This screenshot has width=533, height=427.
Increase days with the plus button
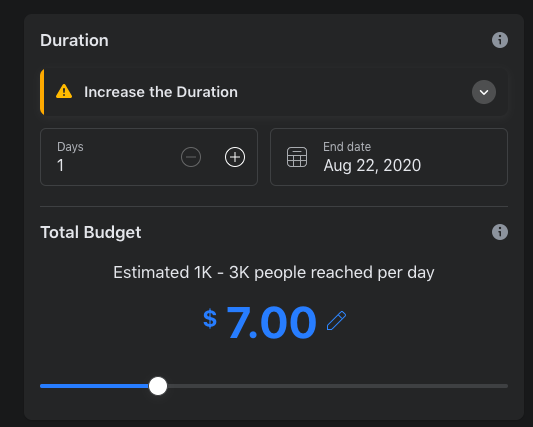235,157
